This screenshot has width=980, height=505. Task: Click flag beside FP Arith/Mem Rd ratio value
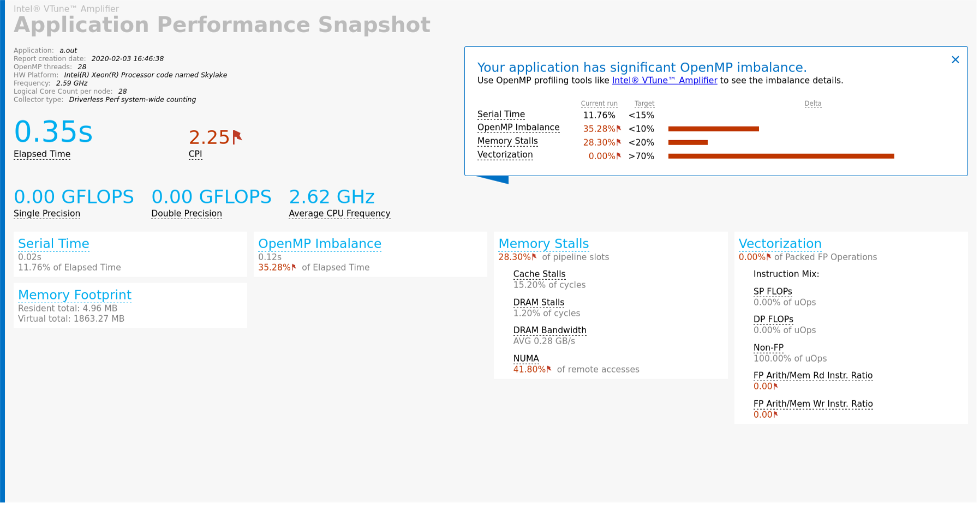[x=775, y=386]
